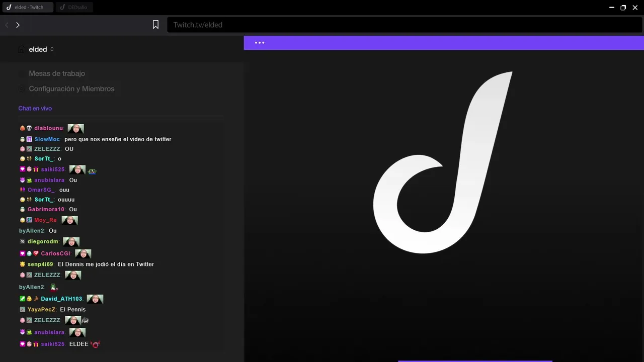Click the face emote in diablounu's message
The image size is (644, 362).
pos(76,129)
